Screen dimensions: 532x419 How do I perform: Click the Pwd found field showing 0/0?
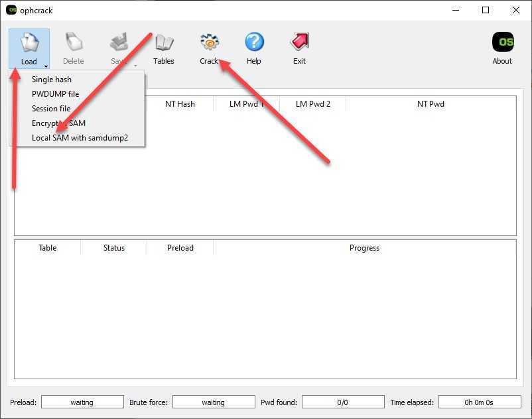343,402
